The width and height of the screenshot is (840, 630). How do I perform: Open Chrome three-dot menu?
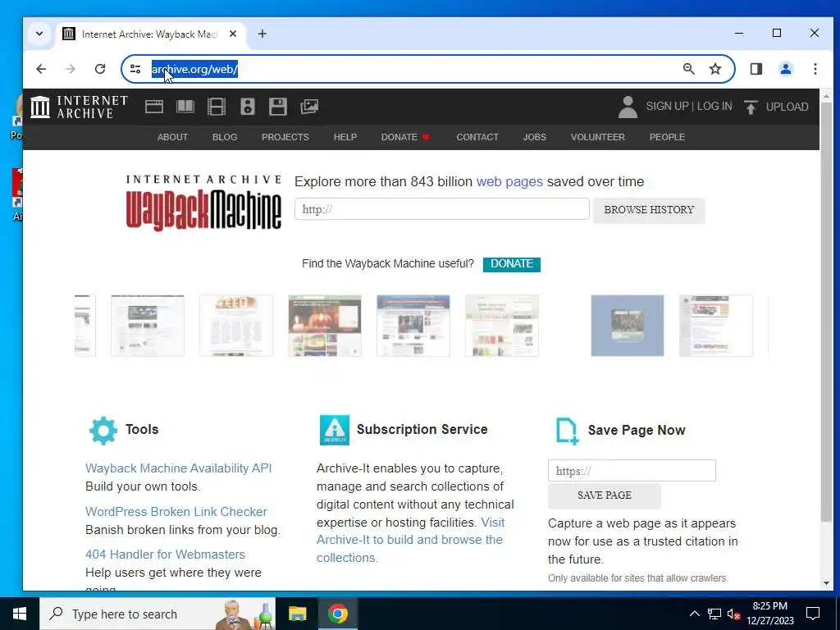click(815, 69)
